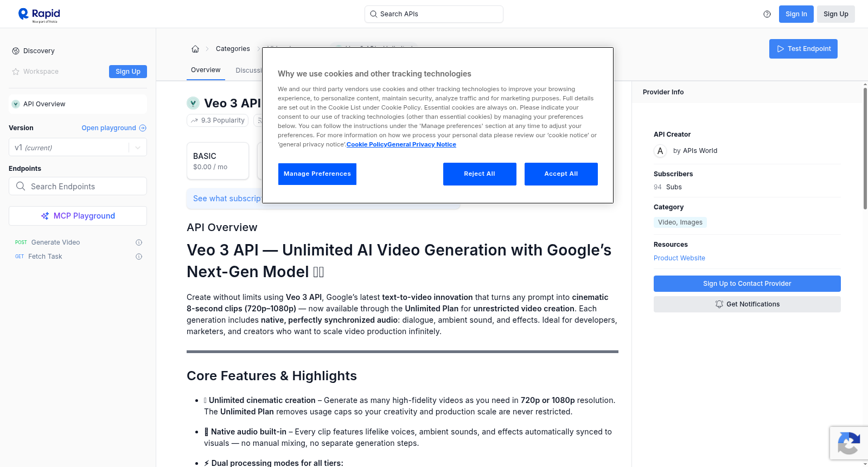Click the info icon beside Generate Video

(x=139, y=242)
